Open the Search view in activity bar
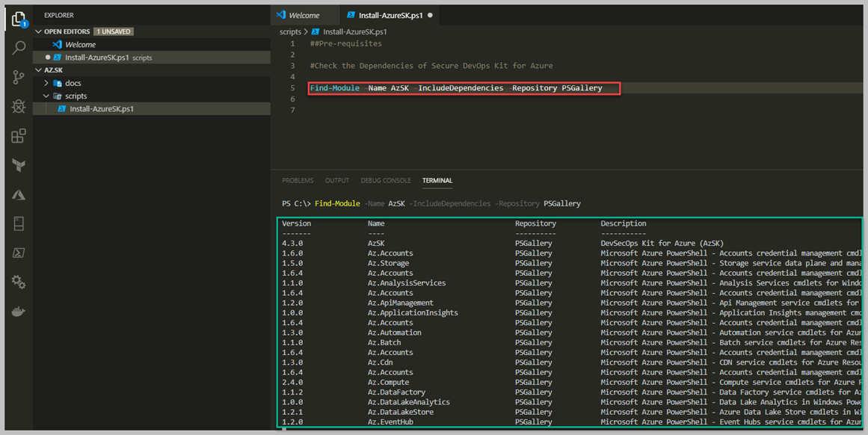868x435 pixels. point(19,48)
